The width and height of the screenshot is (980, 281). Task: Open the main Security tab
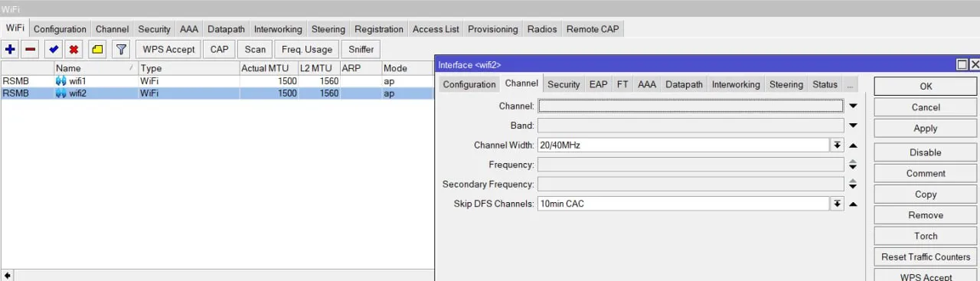click(x=154, y=29)
